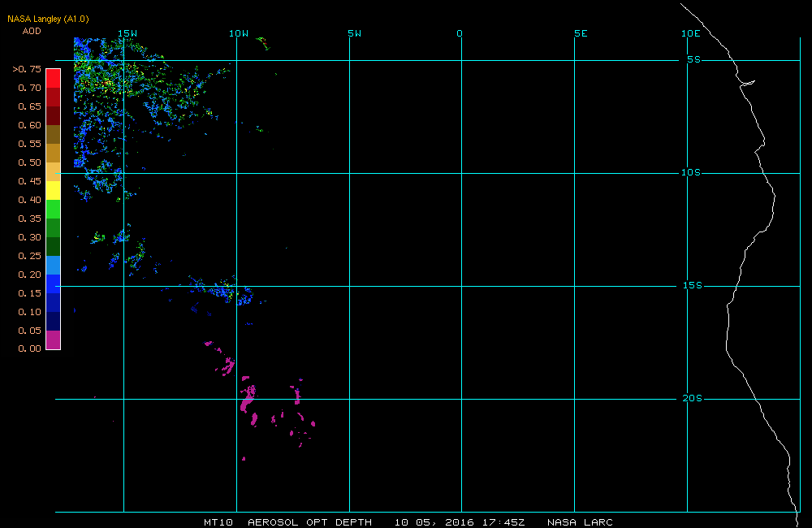Screen dimensions: 812x528
Task: Click the '15S' latitude label
Action: [x=693, y=285]
